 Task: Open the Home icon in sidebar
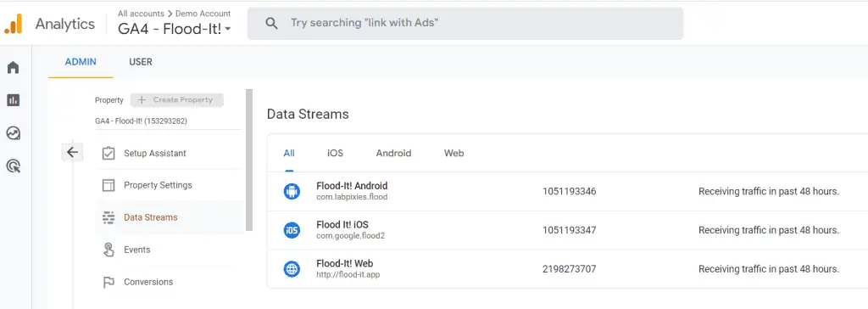click(x=13, y=68)
